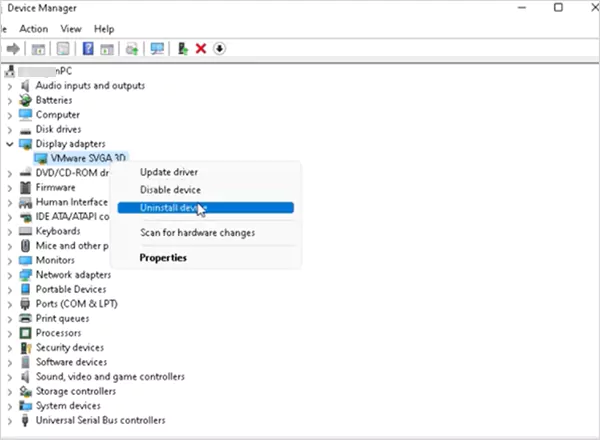Select the Disk drives tree row
The height and width of the screenshot is (440, 600).
click(x=59, y=129)
